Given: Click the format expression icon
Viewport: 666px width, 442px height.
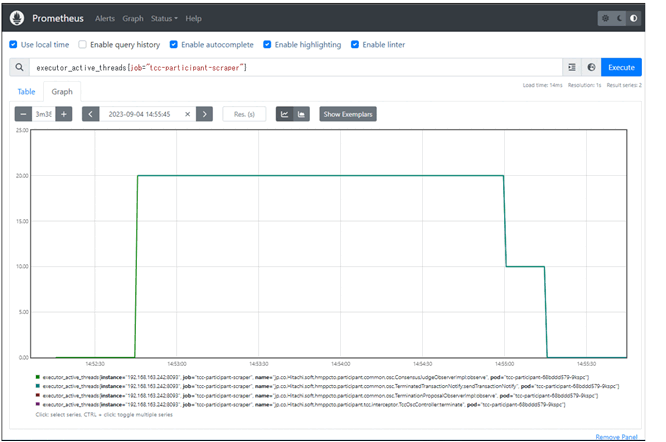Looking at the screenshot, I should click(x=572, y=67).
